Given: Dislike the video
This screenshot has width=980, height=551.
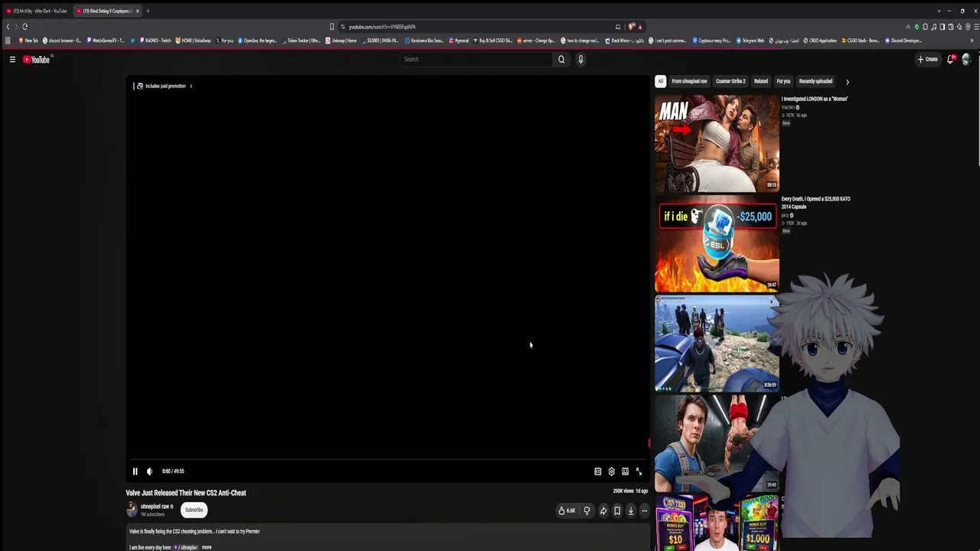Looking at the screenshot, I should point(586,510).
